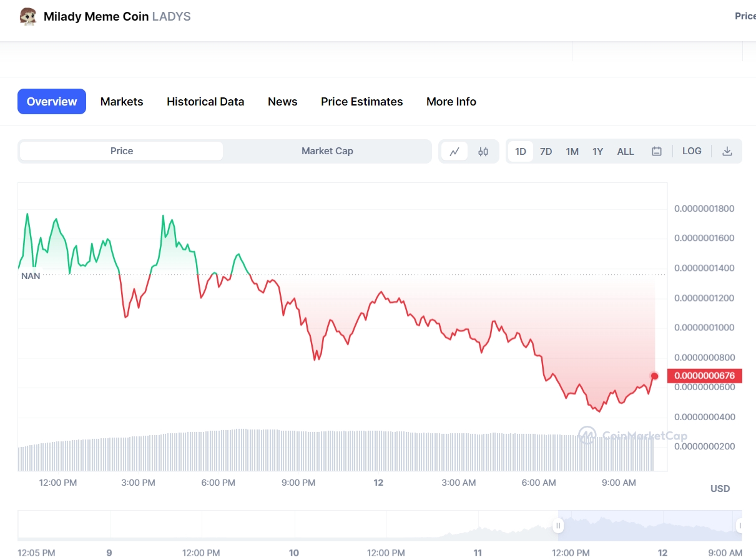Image resolution: width=756 pixels, height=560 pixels.
Task: Click the red current price dot on chart
Action: pos(655,376)
